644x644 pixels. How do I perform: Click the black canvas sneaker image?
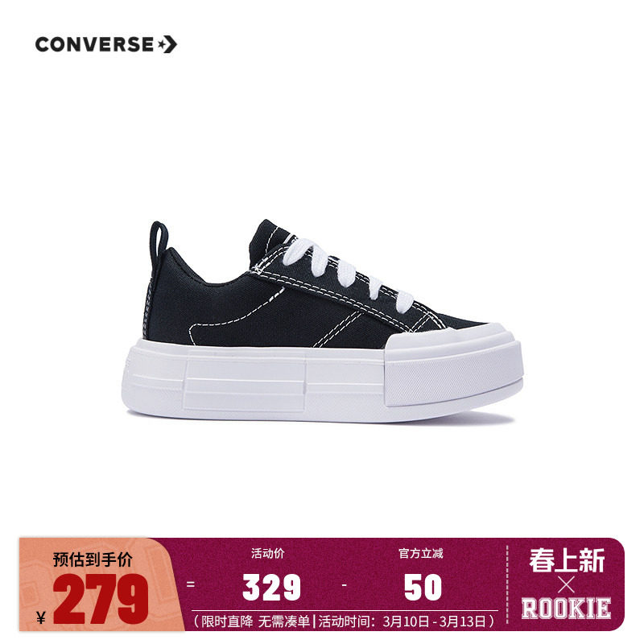click(x=323, y=321)
